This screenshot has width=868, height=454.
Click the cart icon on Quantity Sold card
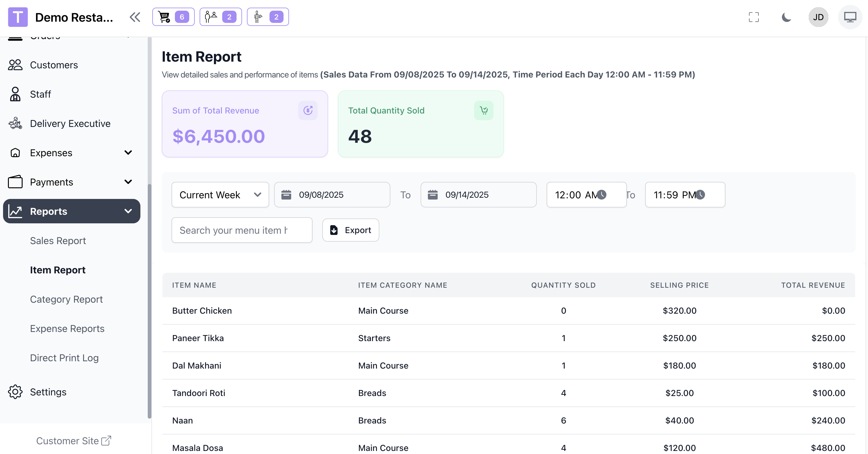(x=483, y=110)
